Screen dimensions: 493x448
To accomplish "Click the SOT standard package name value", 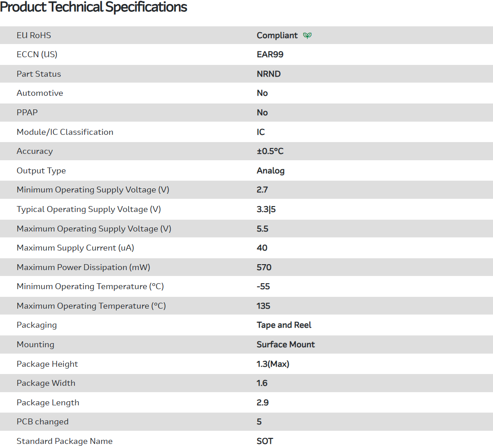I will point(265,441).
